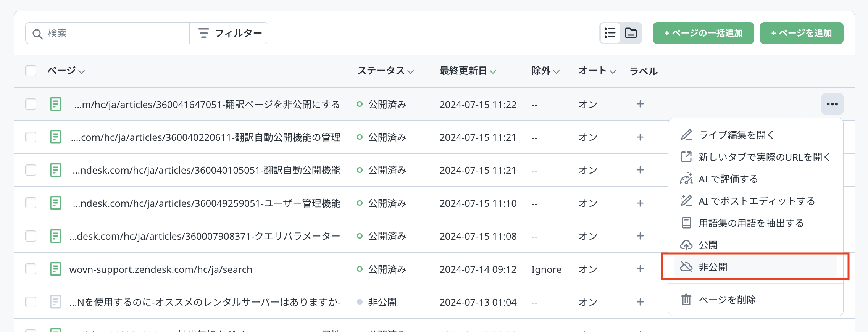Image resolution: width=868 pixels, height=332 pixels.
Task: Toggle the select-all checkbox in header
Action: (31, 71)
